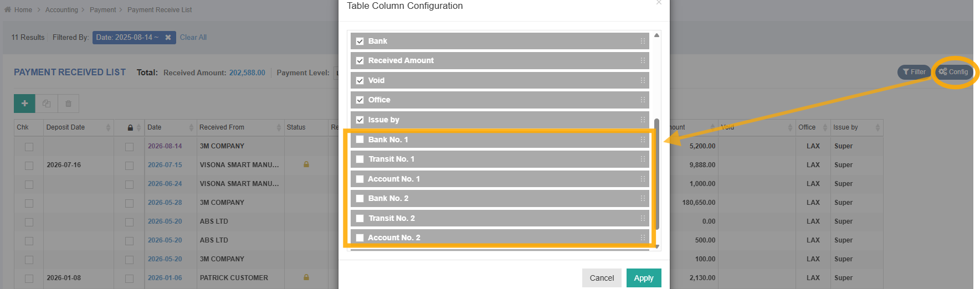Uncheck the Received Amount column
This screenshot has height=289, width=980.
coord(360,61)
